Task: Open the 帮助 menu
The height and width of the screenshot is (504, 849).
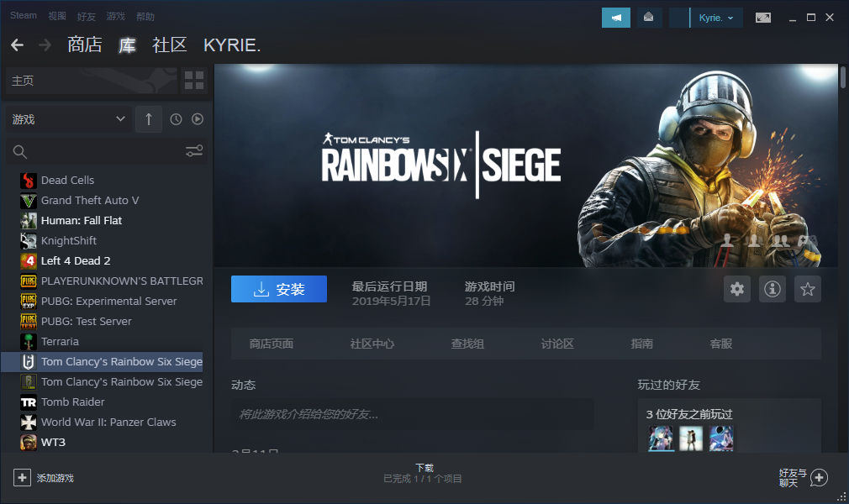Action: 145,16
